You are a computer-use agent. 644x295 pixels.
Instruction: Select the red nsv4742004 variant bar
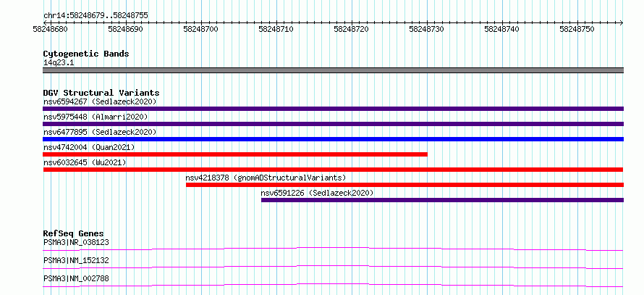click(235, 154)
